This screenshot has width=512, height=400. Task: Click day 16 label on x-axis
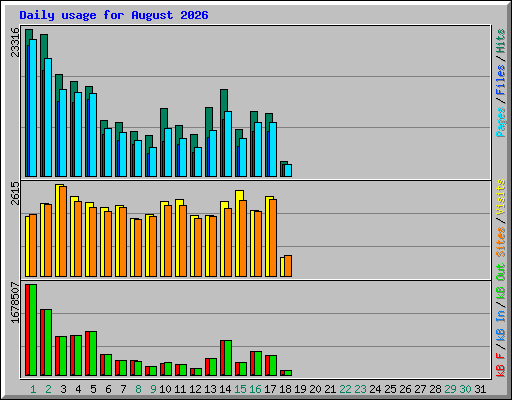tap(255, 389)
